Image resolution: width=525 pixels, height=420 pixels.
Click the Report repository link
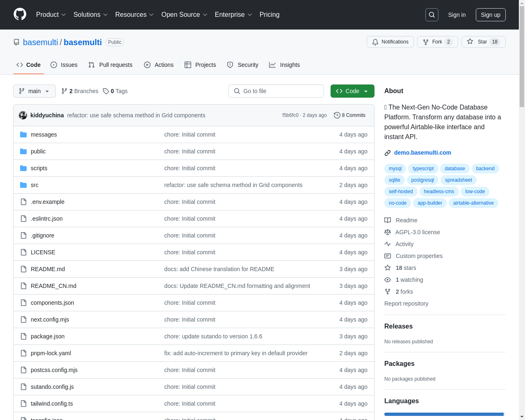(x=406, y=304)
